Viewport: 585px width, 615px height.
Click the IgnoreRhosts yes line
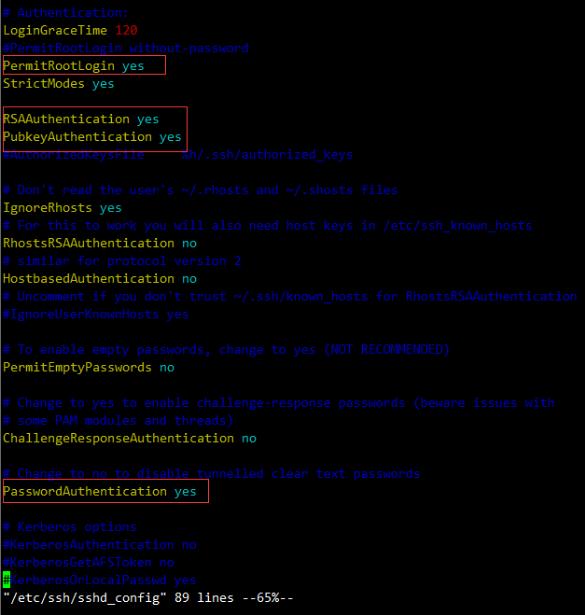click(62, 208)
